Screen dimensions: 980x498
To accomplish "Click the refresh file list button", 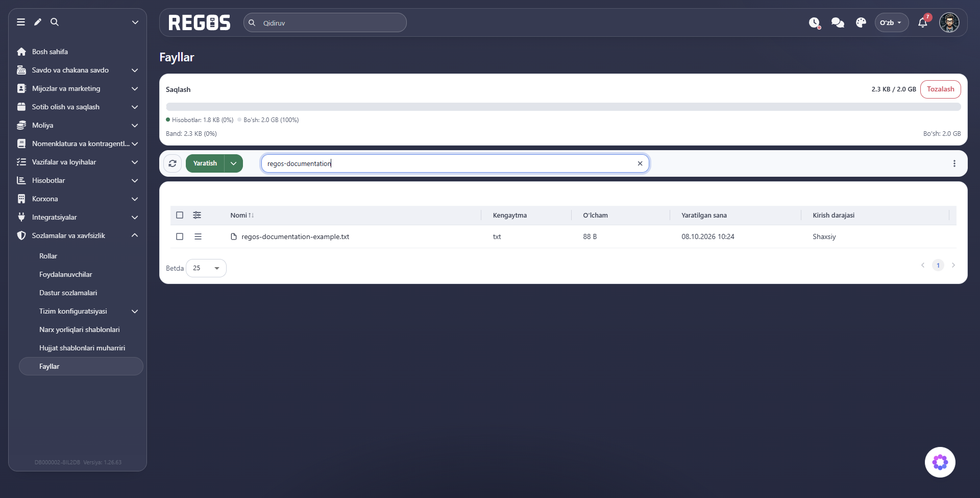I will coord(173,163).
